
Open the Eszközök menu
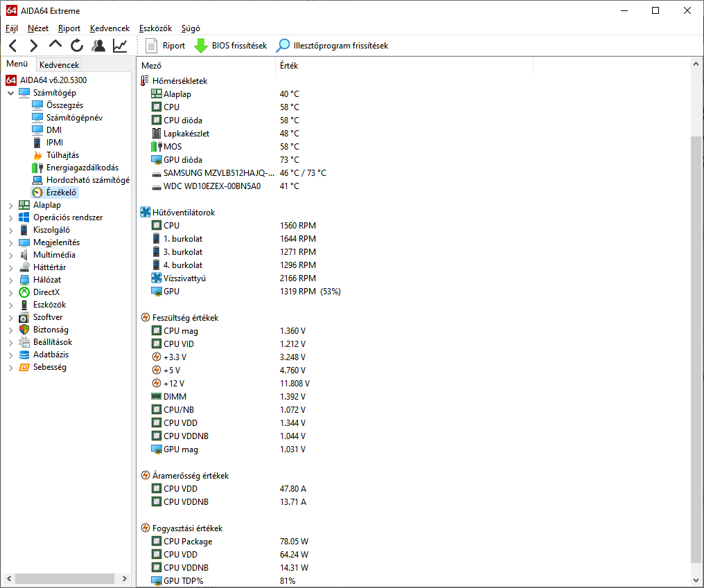click(x=155, y=28)
